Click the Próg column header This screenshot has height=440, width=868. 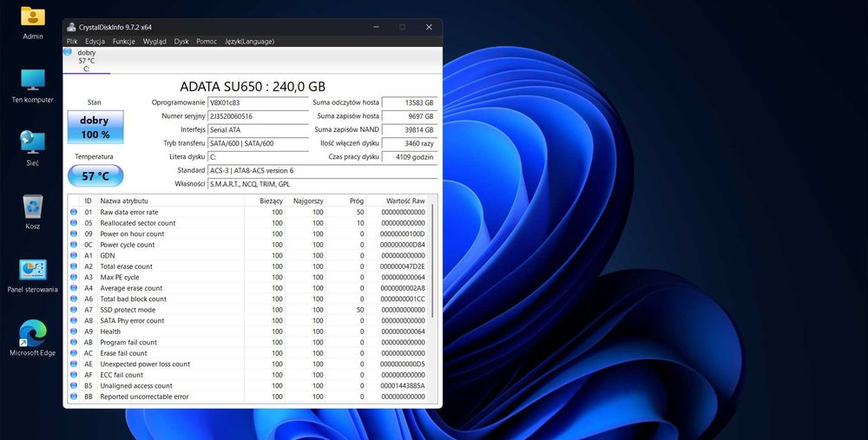346,200
